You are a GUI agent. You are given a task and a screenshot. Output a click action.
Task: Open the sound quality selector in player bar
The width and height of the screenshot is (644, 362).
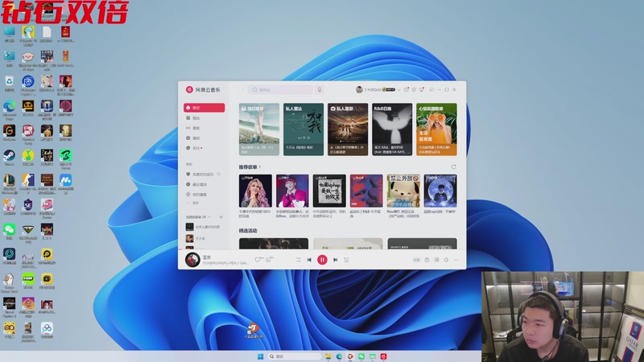coord(416,260)
